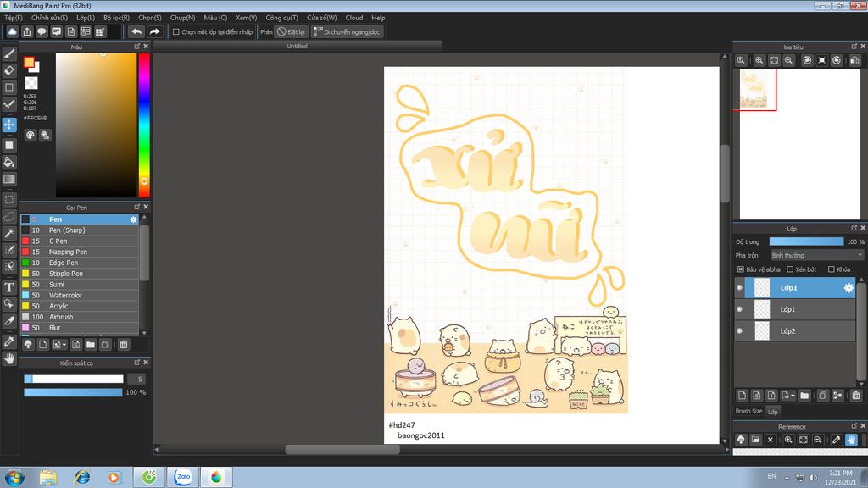This screenshot has width=868, height=488.
Task: Select the Hand tool in left toolbar
Action: click(x=8, y=358)
